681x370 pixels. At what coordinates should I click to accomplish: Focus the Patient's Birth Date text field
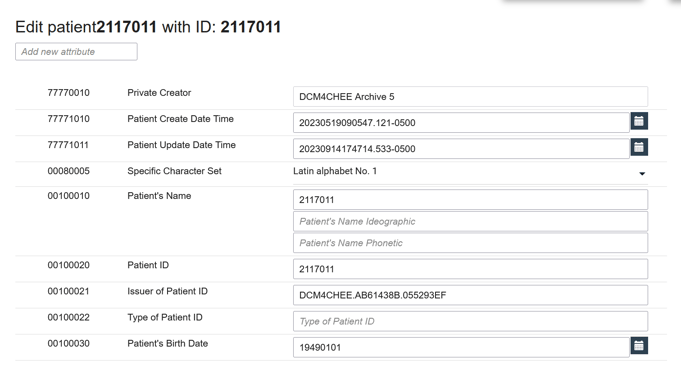pos(461,347)
